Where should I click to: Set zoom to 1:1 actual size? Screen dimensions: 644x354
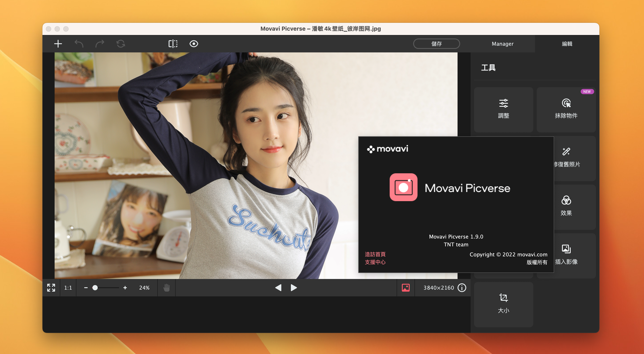[68, 287]
